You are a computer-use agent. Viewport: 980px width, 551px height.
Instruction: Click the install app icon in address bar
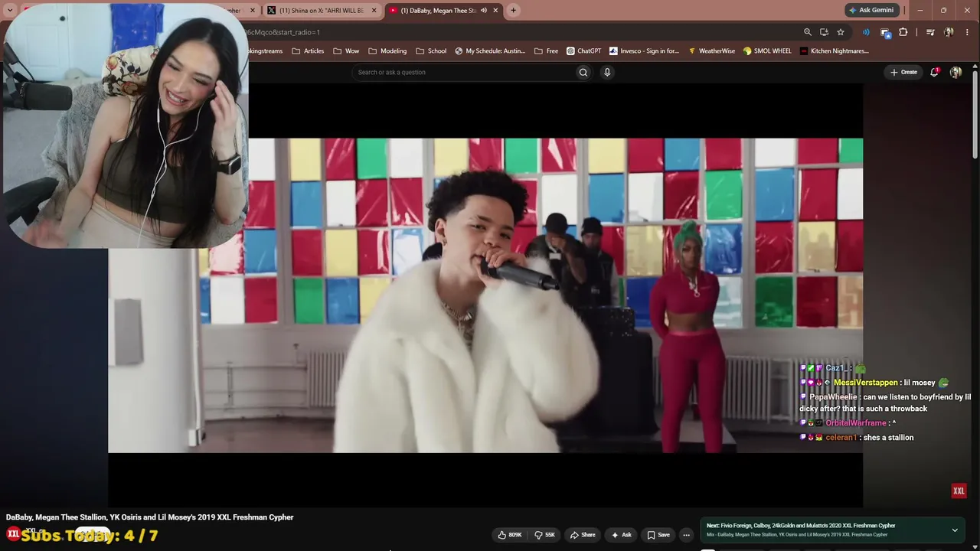824,32
